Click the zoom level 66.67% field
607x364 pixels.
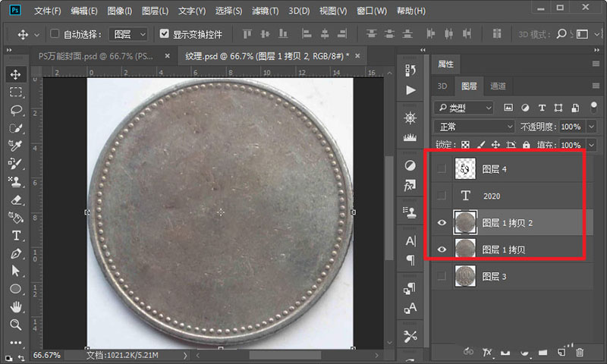point(47,355)
